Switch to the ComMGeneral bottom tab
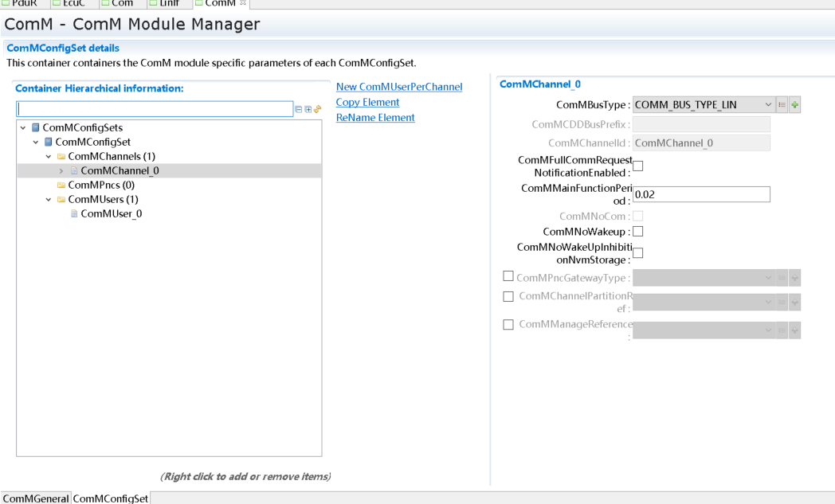 (x=35, y=498)
